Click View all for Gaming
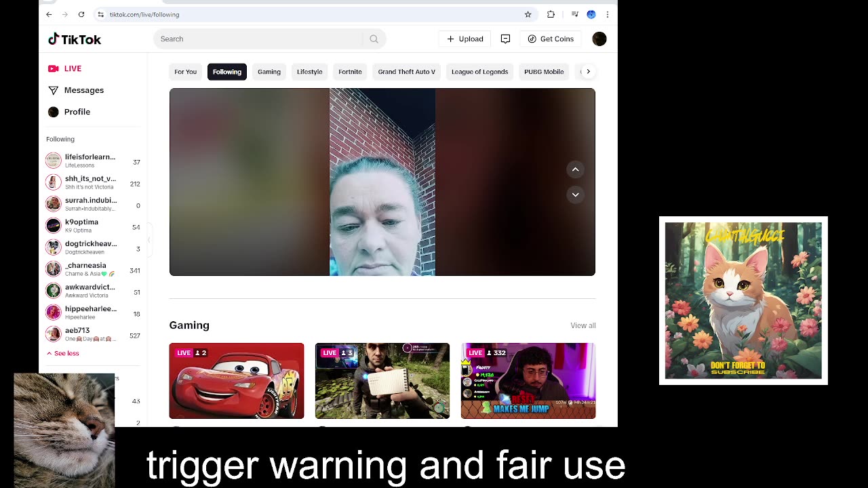 point(583,326)
